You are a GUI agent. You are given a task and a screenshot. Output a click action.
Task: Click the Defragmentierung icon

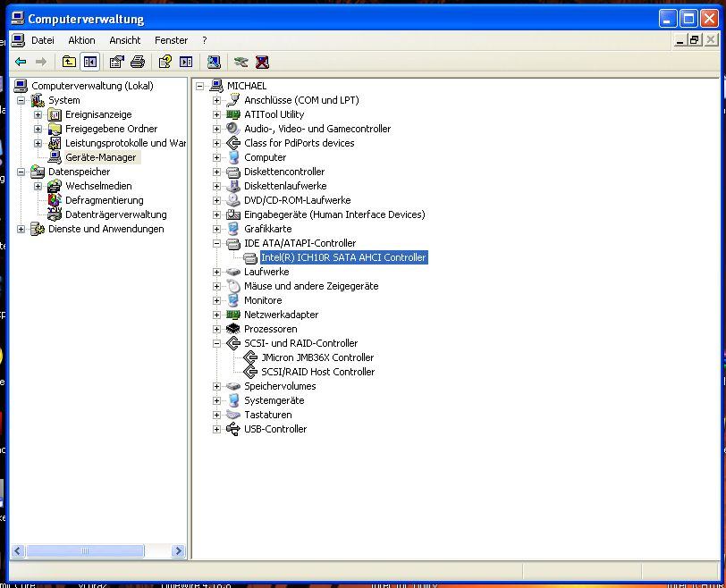(x=55, y=200)
